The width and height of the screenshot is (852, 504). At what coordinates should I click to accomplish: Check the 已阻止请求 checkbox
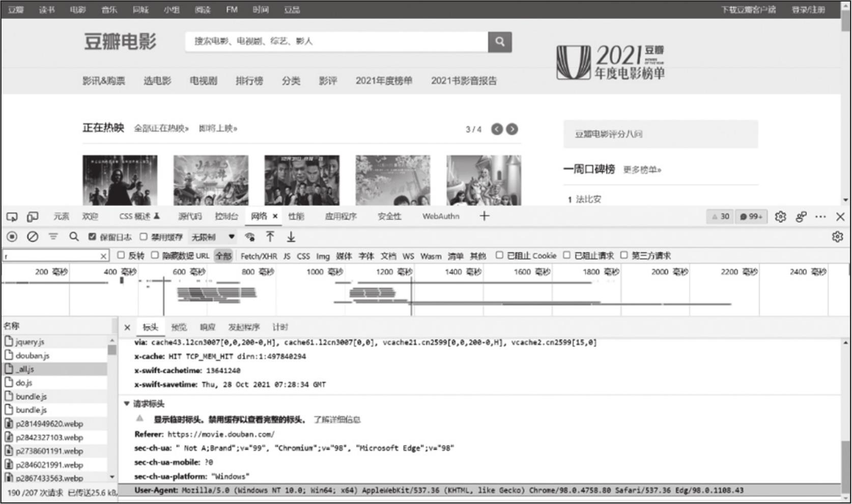(566, 255)
